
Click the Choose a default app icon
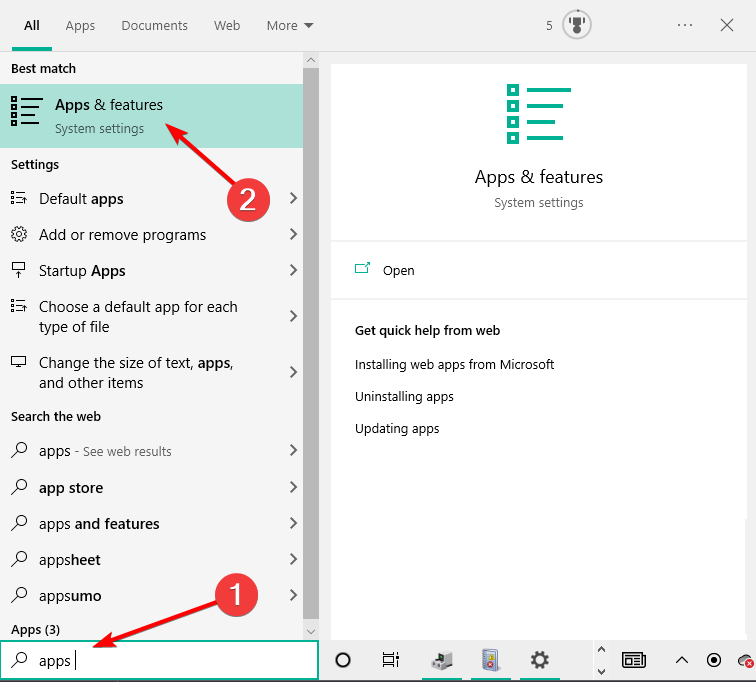point(19,306)
